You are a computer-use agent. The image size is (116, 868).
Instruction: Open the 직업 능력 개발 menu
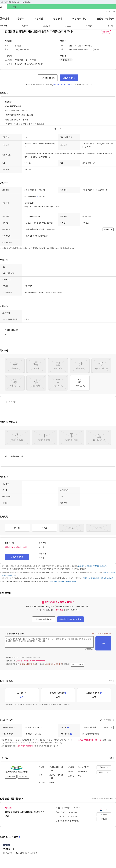[x=79, y=19]
